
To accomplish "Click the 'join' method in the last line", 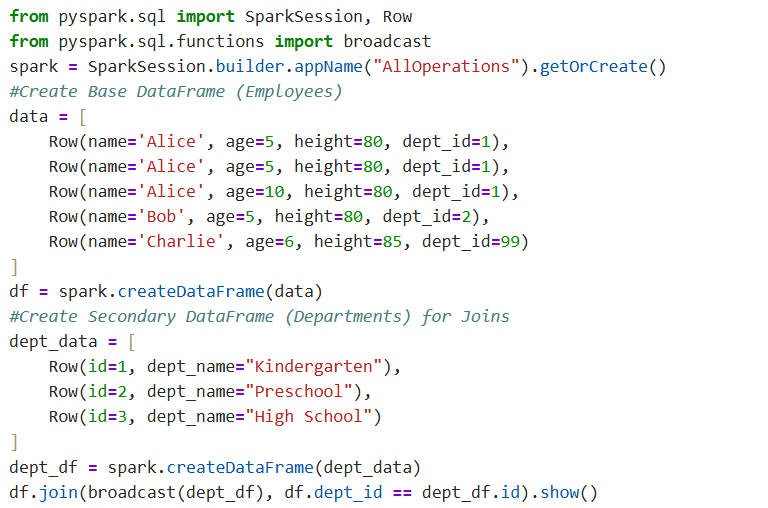I will (x=58, y=492).
